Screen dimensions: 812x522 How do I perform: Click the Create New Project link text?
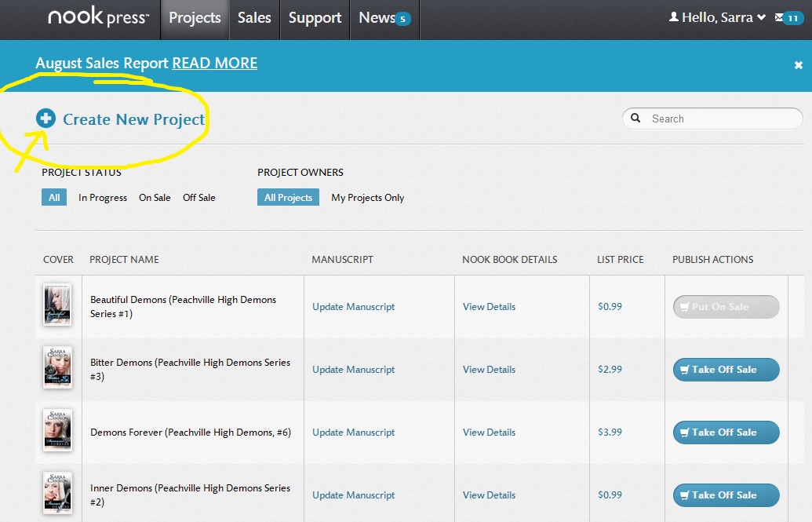coord(134,119)
